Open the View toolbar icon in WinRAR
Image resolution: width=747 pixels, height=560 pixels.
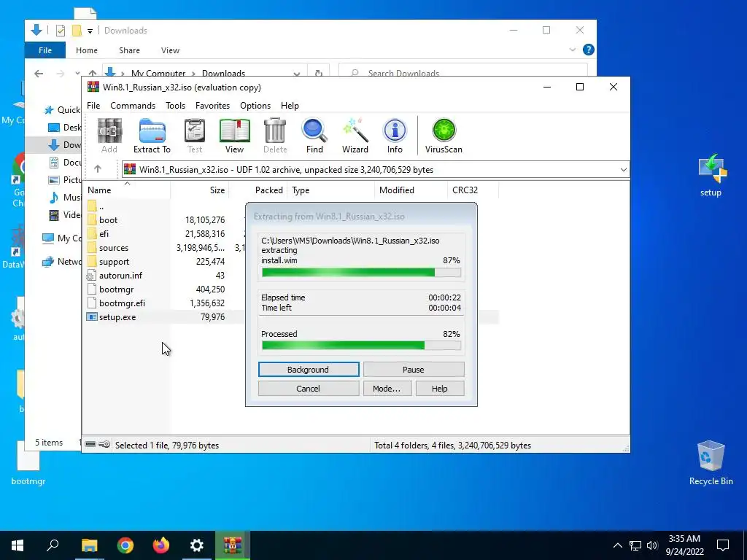234,136
